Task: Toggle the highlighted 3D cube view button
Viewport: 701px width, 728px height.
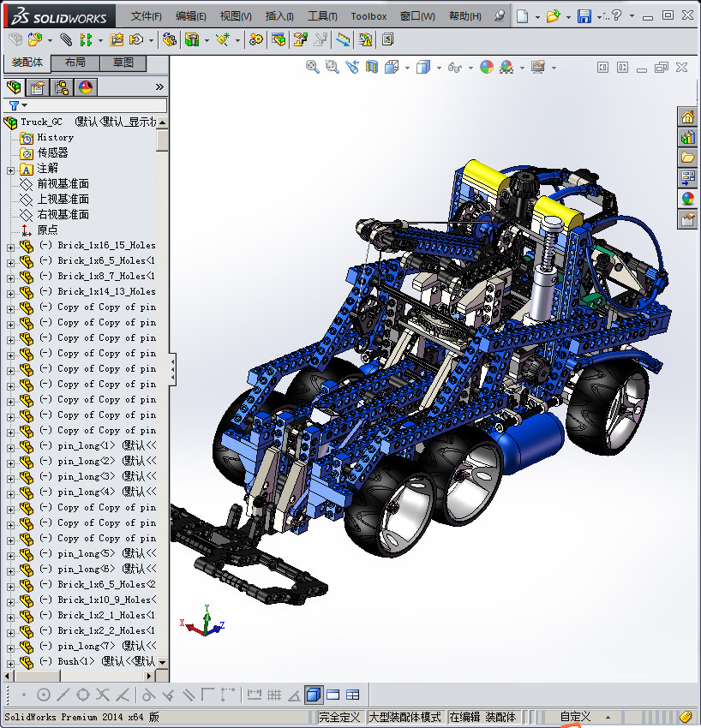Action: (314, 695)
